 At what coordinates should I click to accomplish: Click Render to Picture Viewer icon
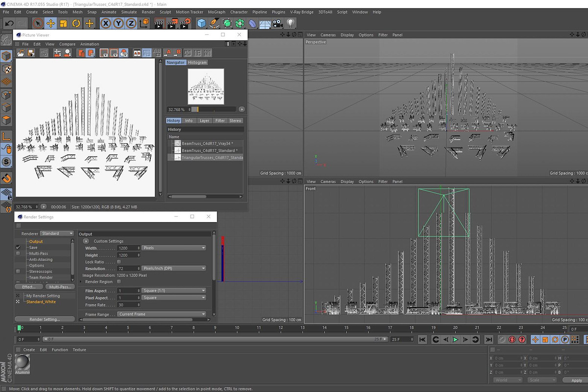[172, 23]
